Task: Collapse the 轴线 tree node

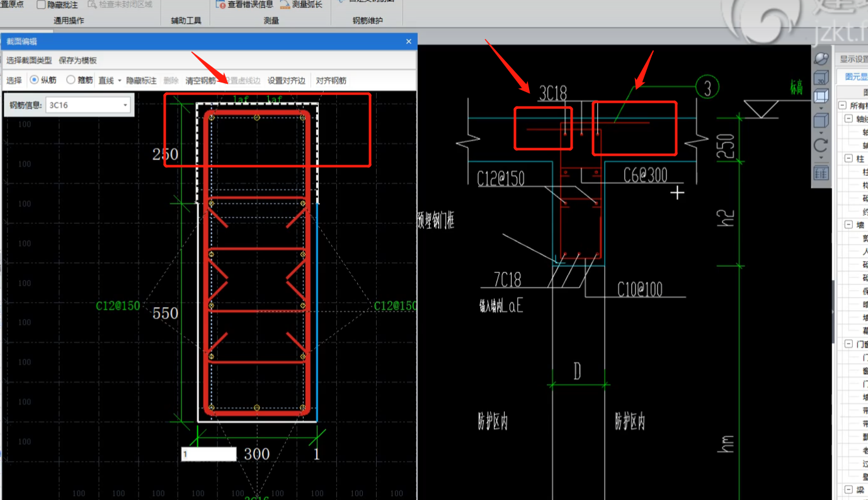Action: click(x=849, y=119)
